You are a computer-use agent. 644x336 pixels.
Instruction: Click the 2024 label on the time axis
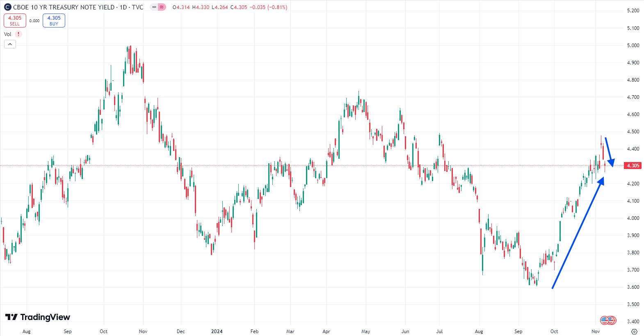pyautogui.click(x=217, y=331)
